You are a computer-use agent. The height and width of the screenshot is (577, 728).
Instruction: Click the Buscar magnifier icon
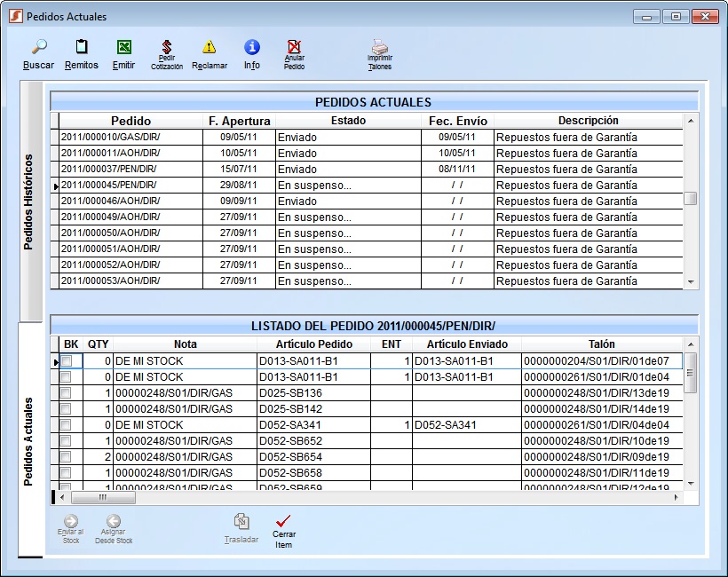pyautogui.click(x=38, y=48)
